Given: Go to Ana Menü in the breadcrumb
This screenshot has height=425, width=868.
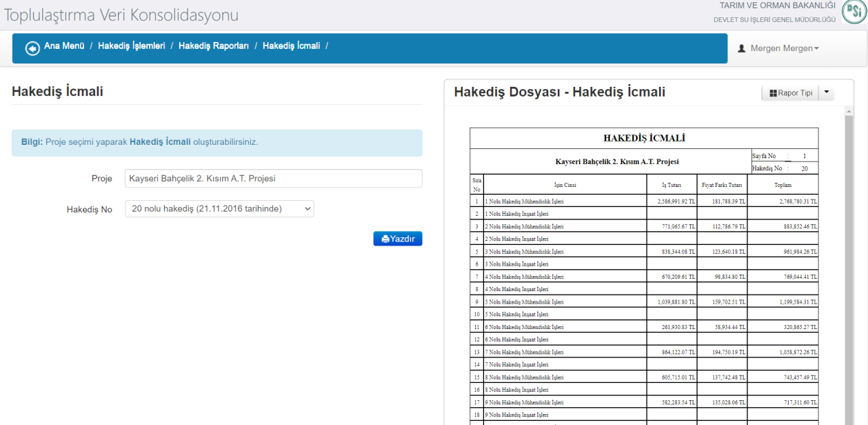Looking at the screenshot, I should pyautogui.click(x=64, y=46).
